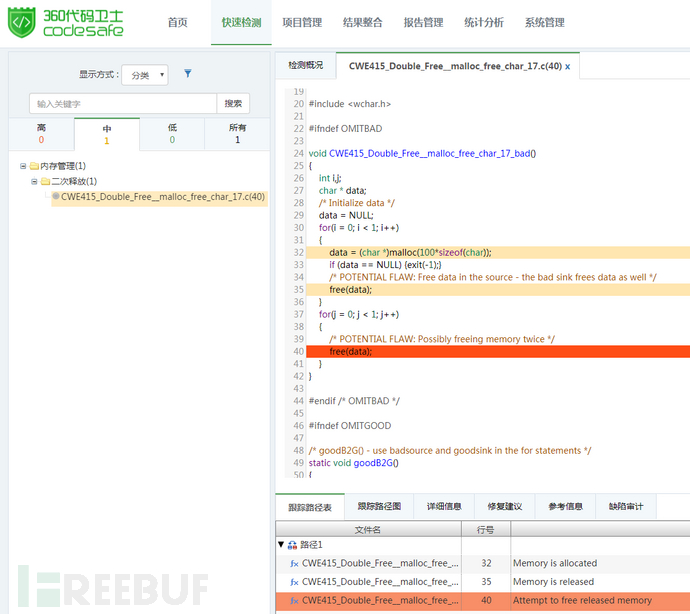The width and height of the screenshot is (690, 614).
Task: Click the 360 codesafe shield logo
Action: click(21, 22)
